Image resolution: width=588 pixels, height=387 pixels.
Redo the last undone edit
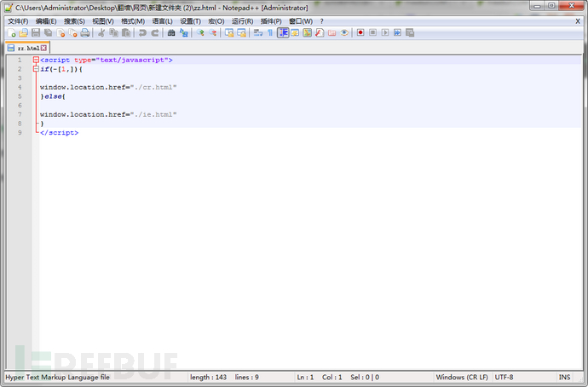tap(154, 33)
